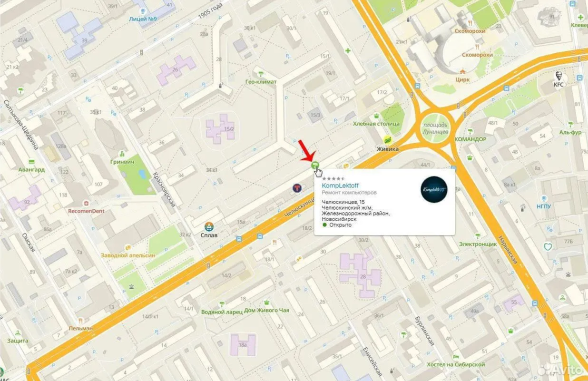Viewport: 588px width, 381px height.
Task: Open the Хостел на Сибирской marker
Action: (457, 356)
